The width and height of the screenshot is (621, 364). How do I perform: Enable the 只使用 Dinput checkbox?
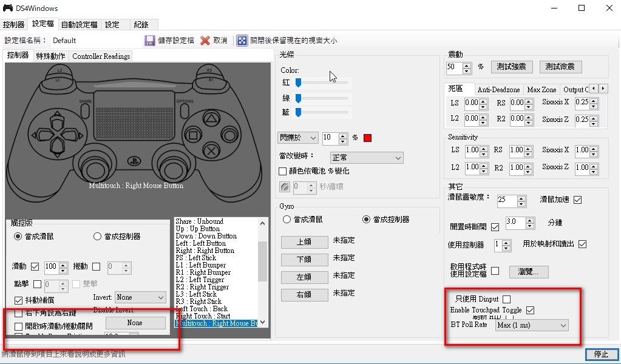tap(507, 299)
